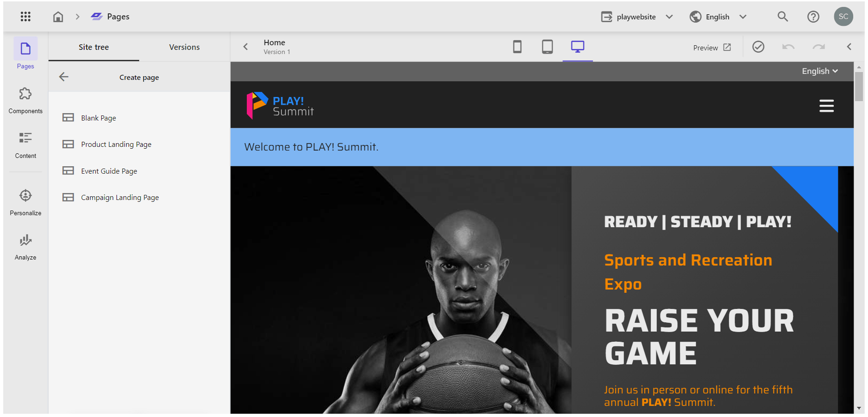Image resolution: width=868 pixels, height=417 pixels.
Task: Open the app launcher grid icon
Action: click(x=25, y=17)
